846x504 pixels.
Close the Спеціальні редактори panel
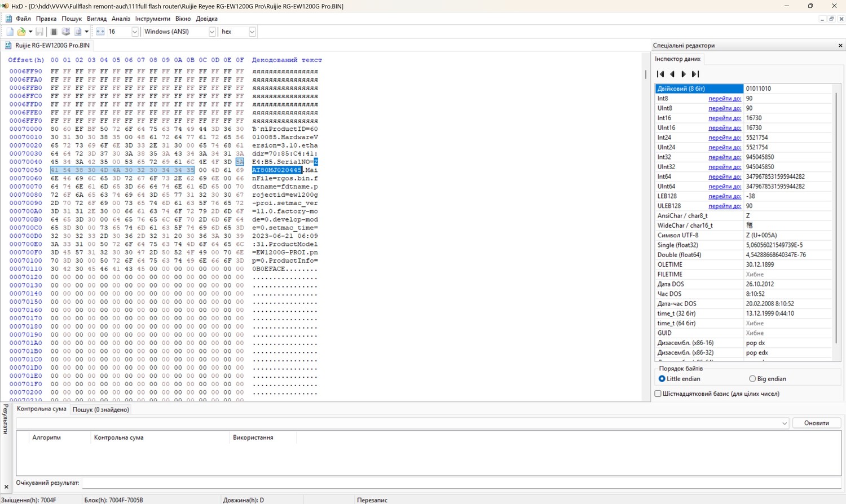[x=840, y=46]
